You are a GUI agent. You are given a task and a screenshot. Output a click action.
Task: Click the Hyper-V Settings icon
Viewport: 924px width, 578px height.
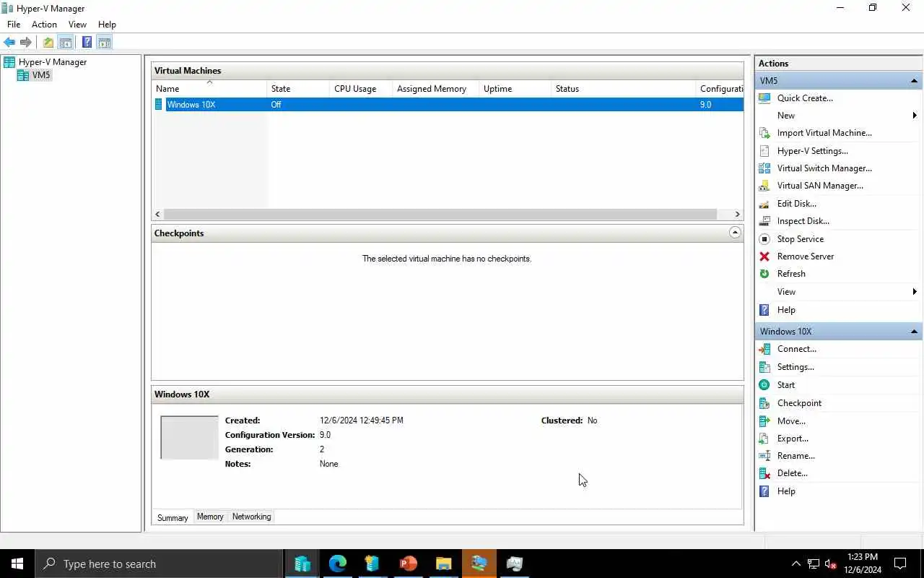pos(764,151)
